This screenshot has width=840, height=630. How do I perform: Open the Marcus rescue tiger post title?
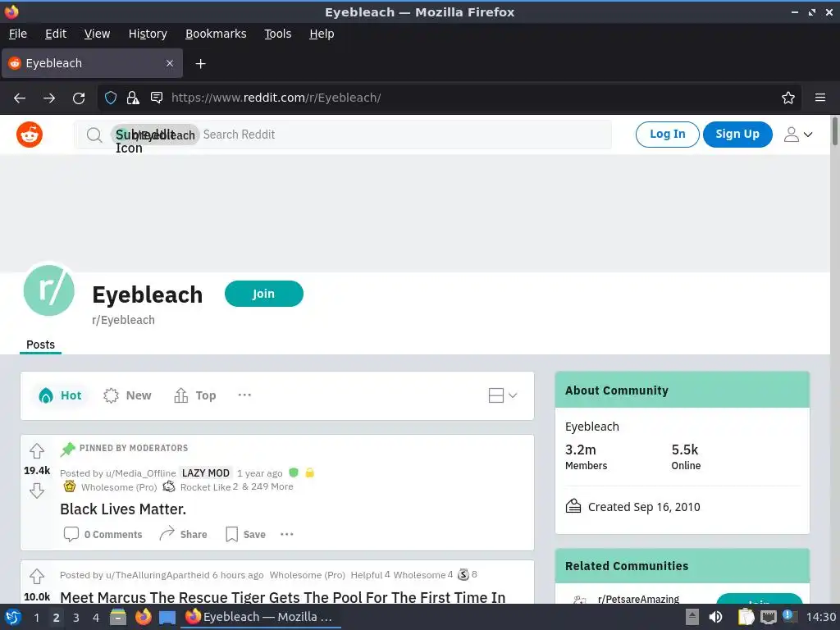pyautogui.click(x=283, y=597)
